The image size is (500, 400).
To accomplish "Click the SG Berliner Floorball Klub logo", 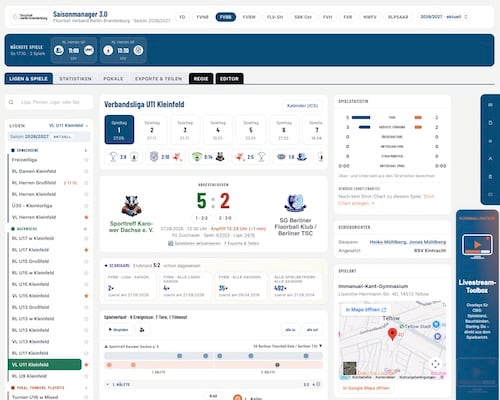I will [295, 203].
